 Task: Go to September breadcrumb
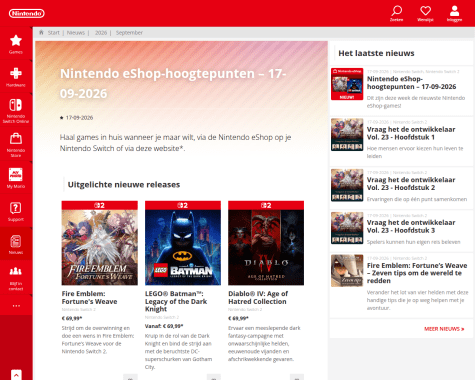(x=129, y=33)
